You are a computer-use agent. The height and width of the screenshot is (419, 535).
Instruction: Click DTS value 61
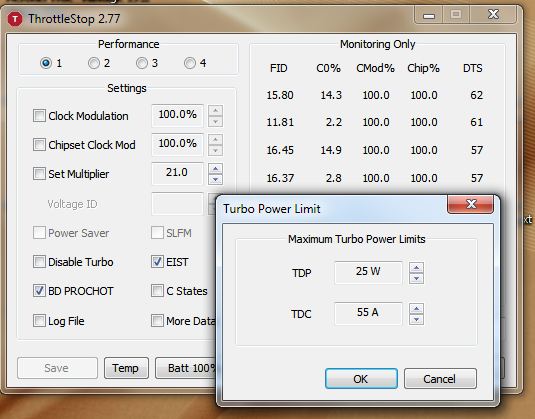(477, 122)
